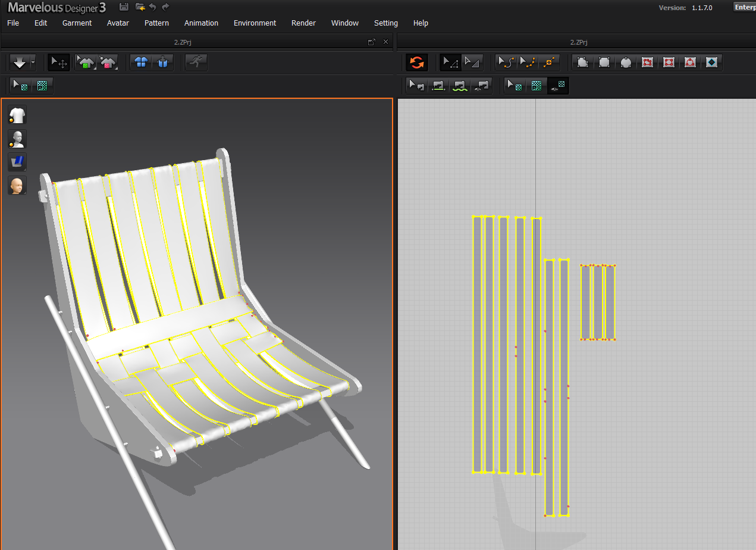Choose the Internal Rectangle tool
This screenshot has height=550, width=756.
(x=669, y=62)
